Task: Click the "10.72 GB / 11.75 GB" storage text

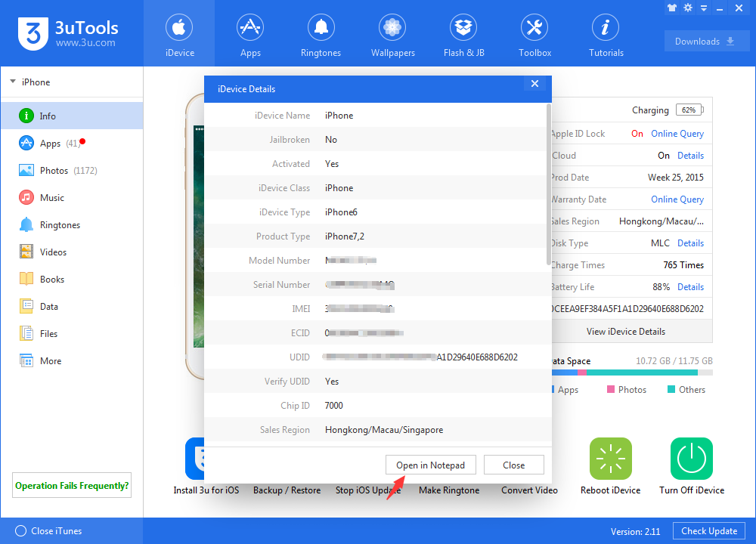Action: pyautogui.click(x=674, y=361)
